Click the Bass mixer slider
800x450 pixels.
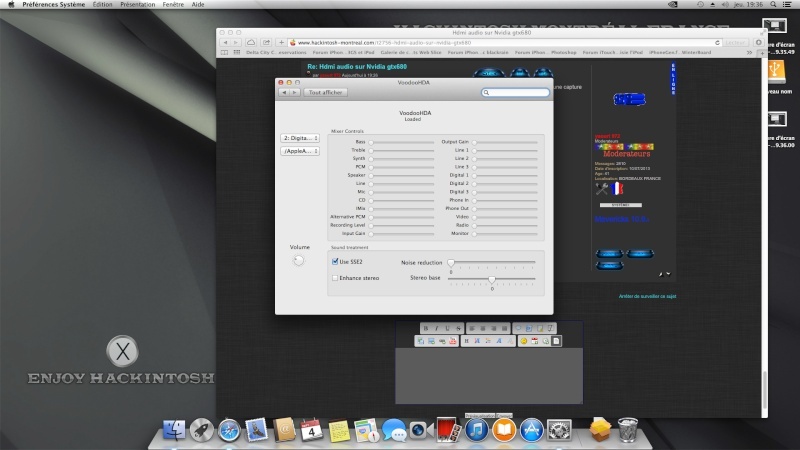click(x=402, y=142)
